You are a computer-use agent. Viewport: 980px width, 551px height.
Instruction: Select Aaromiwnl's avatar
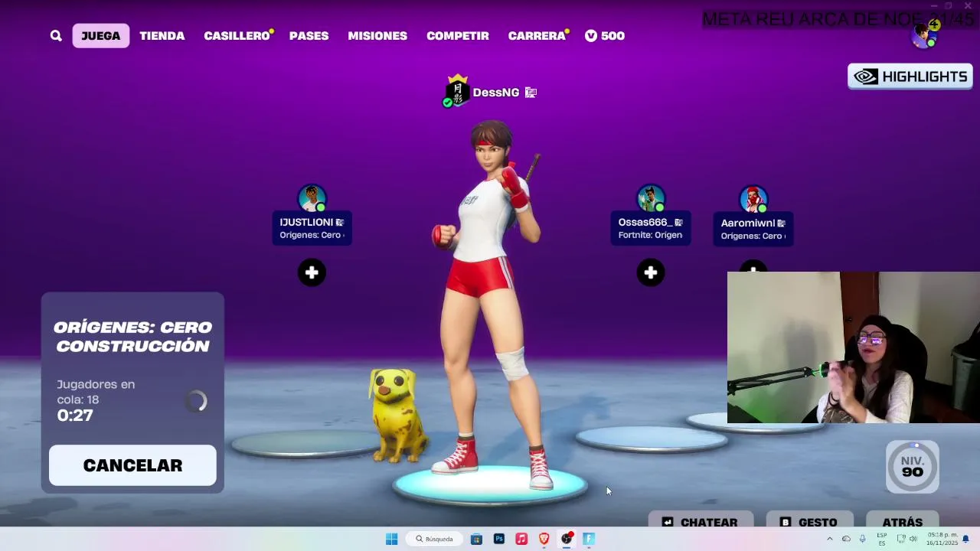(753, 199)
